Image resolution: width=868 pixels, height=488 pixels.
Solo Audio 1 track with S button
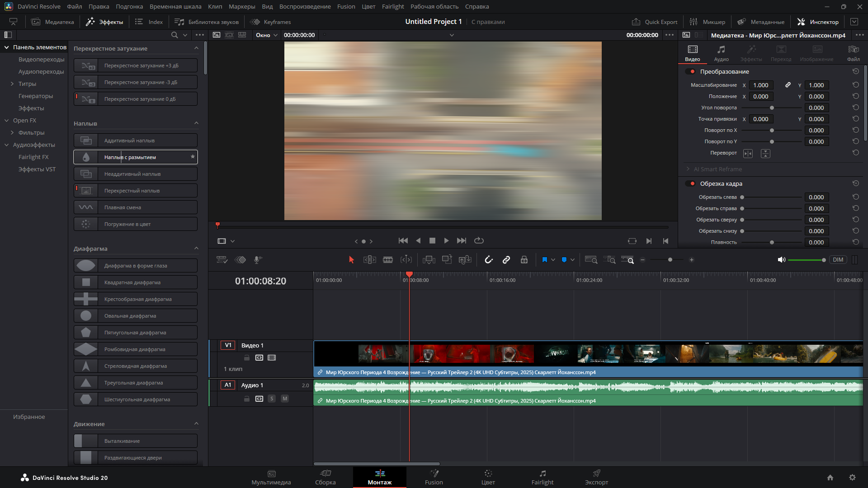click(272, 399)
